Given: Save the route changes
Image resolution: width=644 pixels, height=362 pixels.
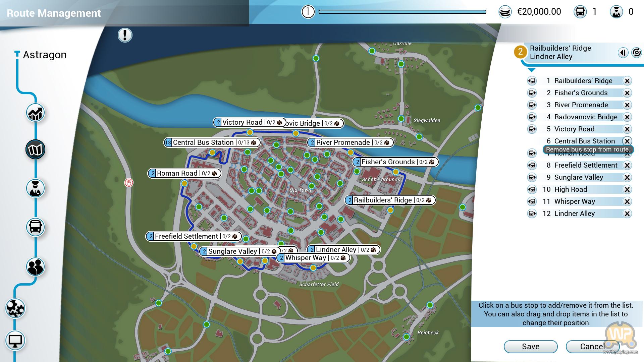Looking at the screenshot, I should [x=530, y=347].
